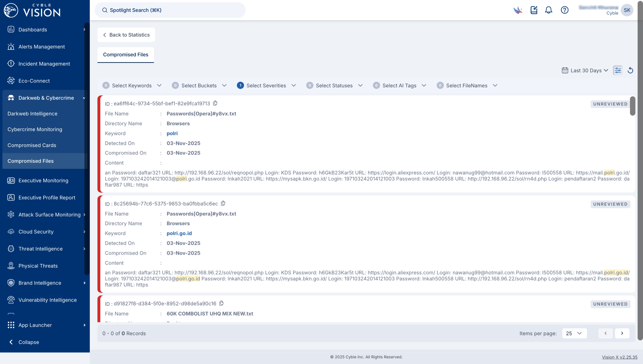Click the records list scrollbar thumb
Image resolution: width=643 pixels, height=364 pixels.
click(x=632, y=106)
